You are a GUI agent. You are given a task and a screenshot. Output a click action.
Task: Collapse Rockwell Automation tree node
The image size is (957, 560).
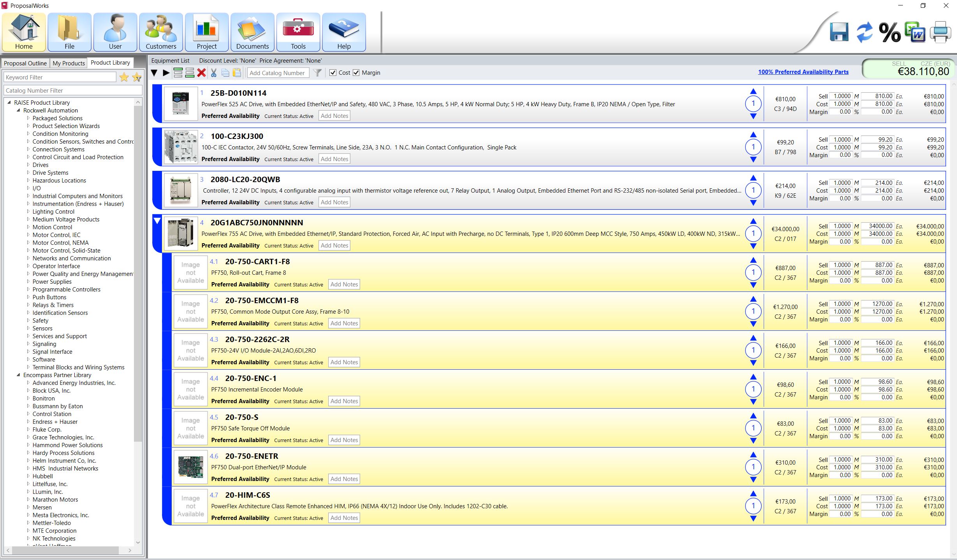pos(18,110)
